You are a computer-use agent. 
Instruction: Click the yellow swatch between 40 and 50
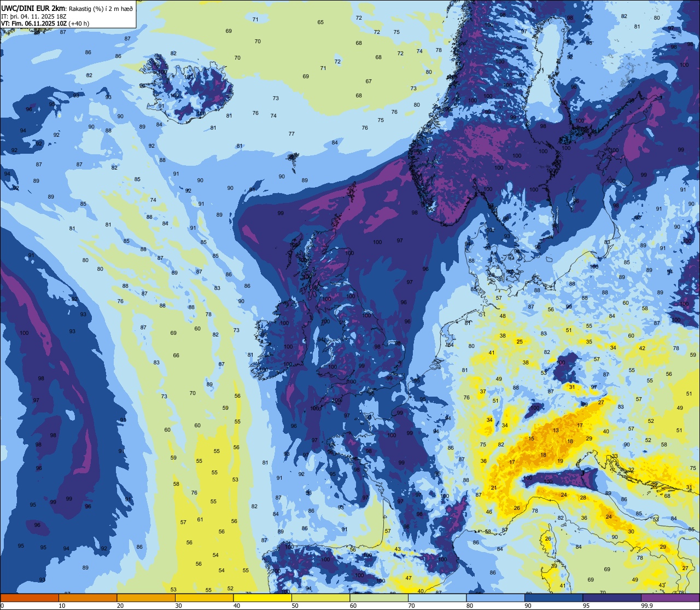coord(262,597)
